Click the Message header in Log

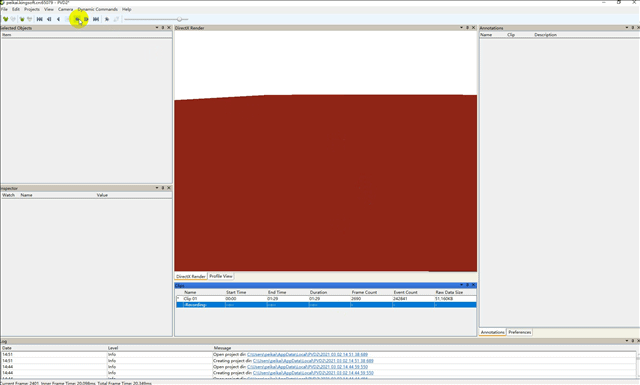pos(222,348)
